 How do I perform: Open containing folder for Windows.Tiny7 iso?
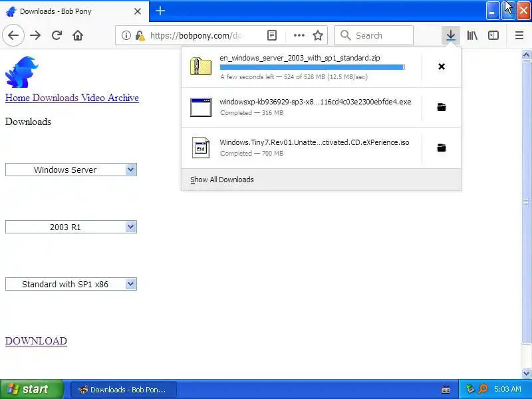(442, 148)
